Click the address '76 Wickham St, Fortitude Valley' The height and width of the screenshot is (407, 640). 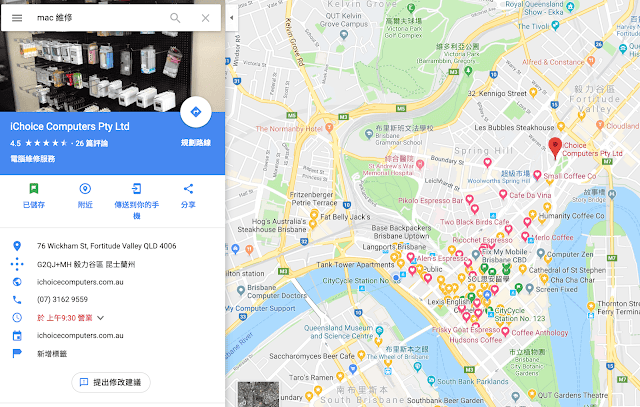(x=107, y=246)
